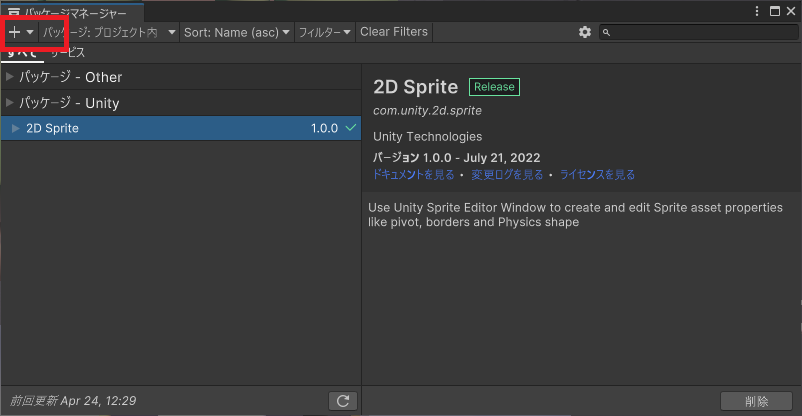This screenshot has height=416, width=802.
Task: Open the package manager settings gear
Action: click(585, 32)
